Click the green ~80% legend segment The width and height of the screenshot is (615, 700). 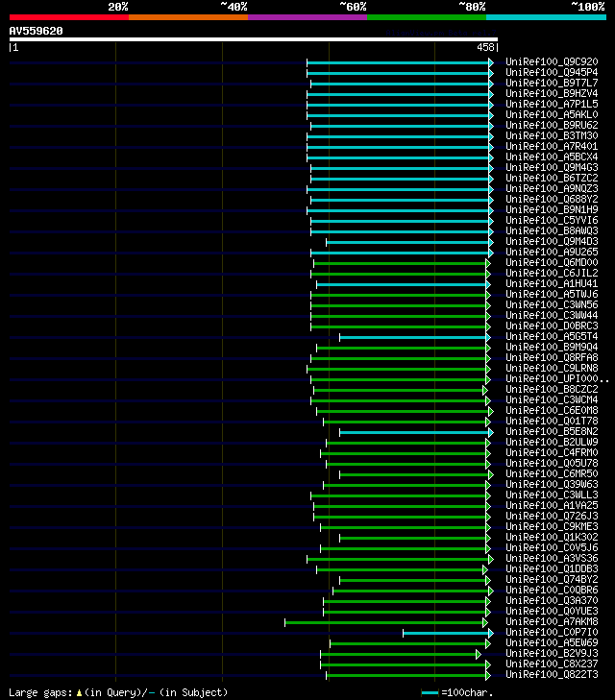pos(427,17)
